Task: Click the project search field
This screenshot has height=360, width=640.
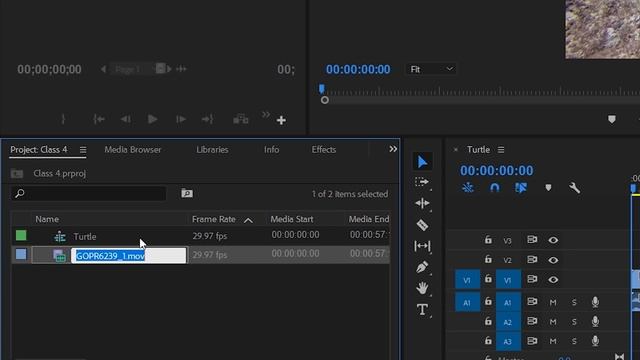Action: pos(89,193)
